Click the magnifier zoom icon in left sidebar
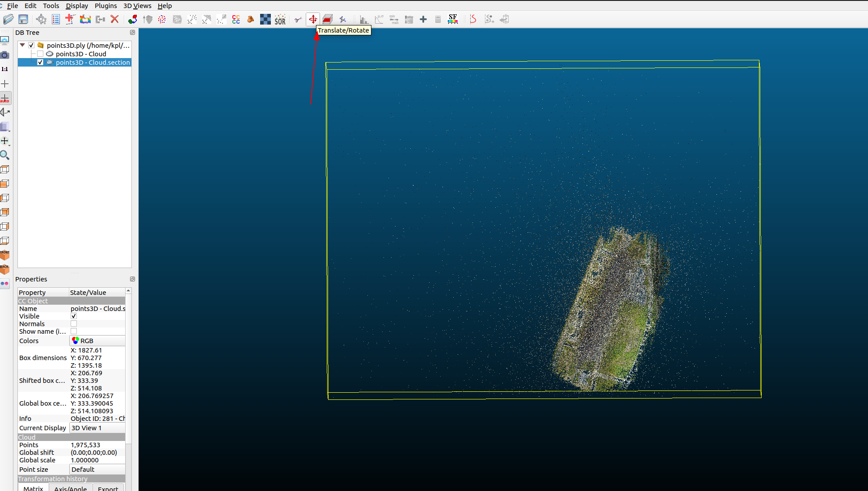The width and height of the screenshot is (868, 491). coord(5,155)
